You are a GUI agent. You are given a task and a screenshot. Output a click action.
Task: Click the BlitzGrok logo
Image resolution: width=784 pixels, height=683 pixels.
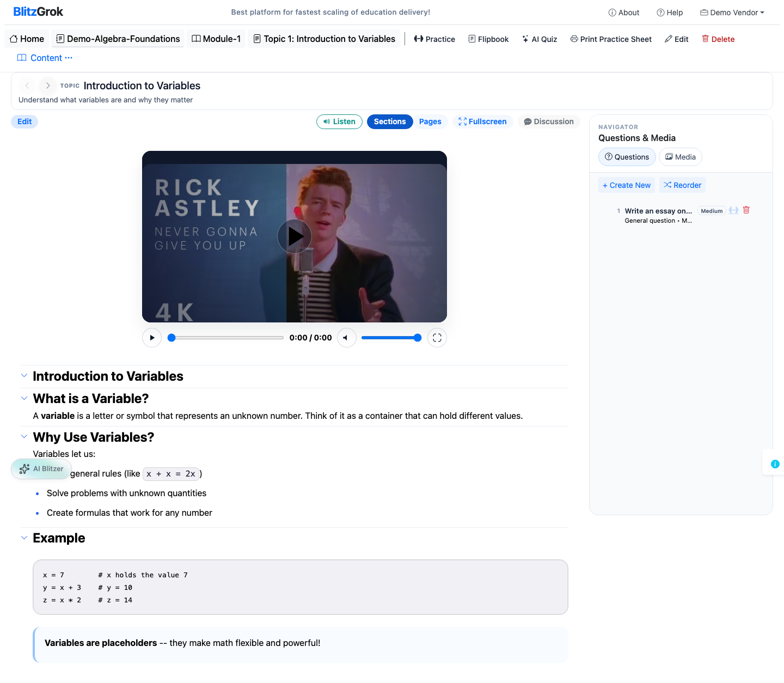click(x=38, y=11)
